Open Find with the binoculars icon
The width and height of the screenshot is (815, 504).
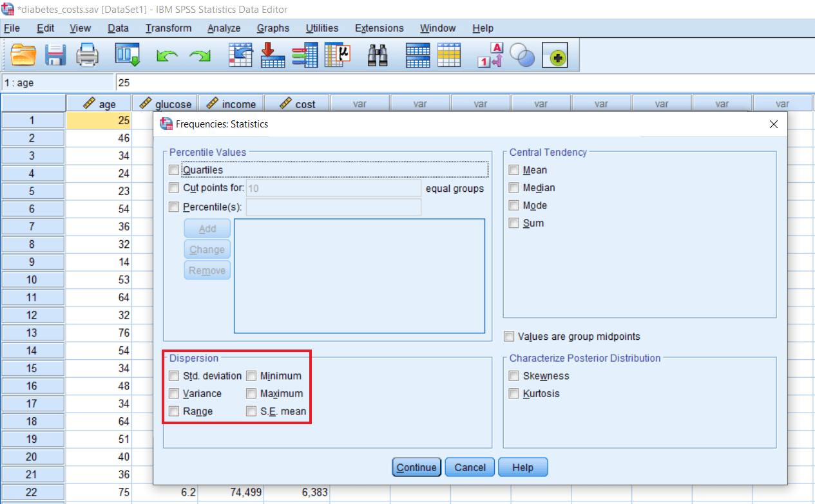(x=378, y=56)
